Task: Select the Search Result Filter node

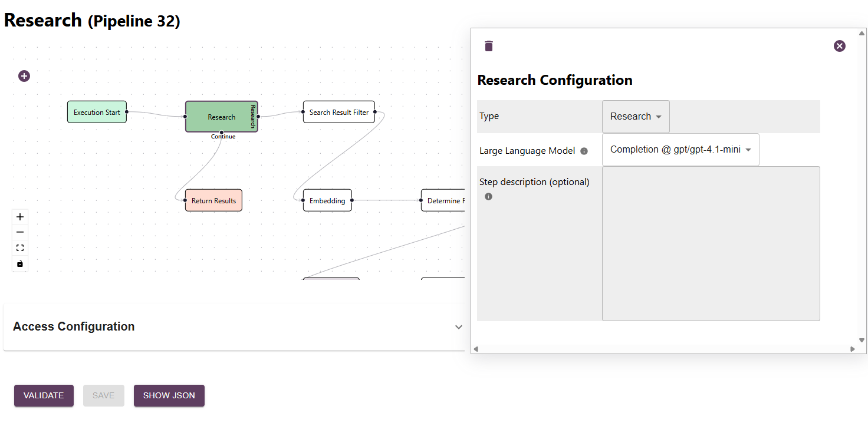Action: click(339, 112)
